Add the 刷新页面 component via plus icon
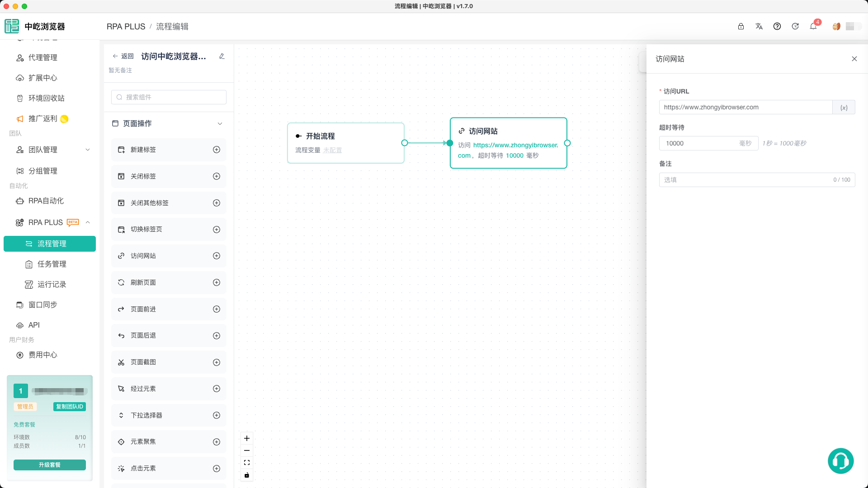Screen dimensions: 868x488 (x=217, y=282)
